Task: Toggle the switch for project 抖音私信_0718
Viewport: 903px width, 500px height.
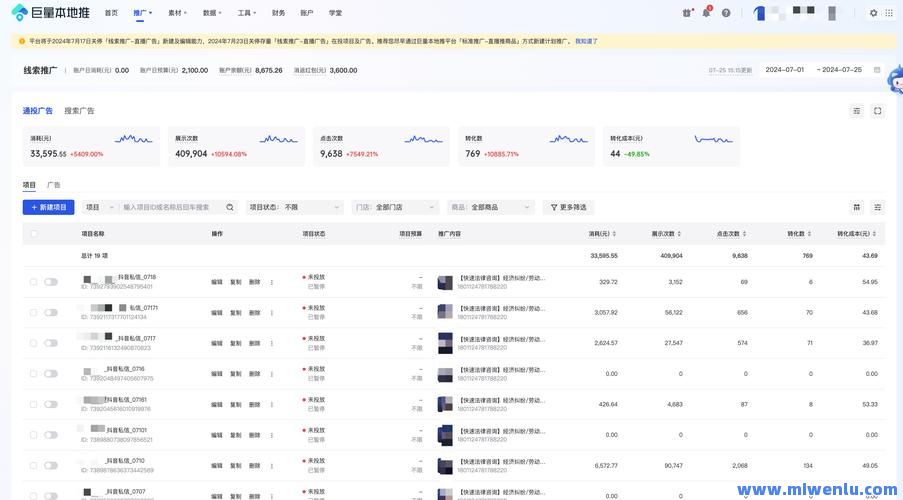Action: (x=51, y=282)
